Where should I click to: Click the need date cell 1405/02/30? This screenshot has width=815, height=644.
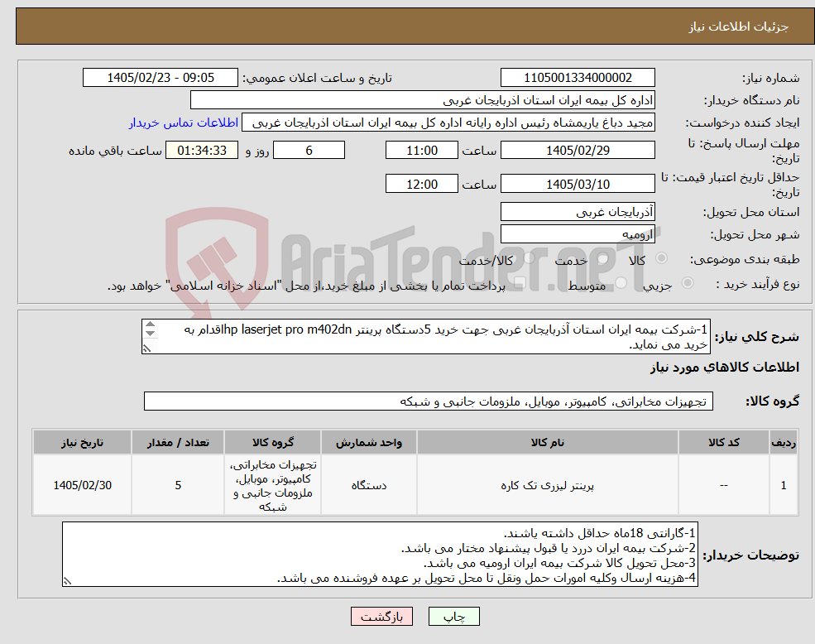(x=82, y=485)
